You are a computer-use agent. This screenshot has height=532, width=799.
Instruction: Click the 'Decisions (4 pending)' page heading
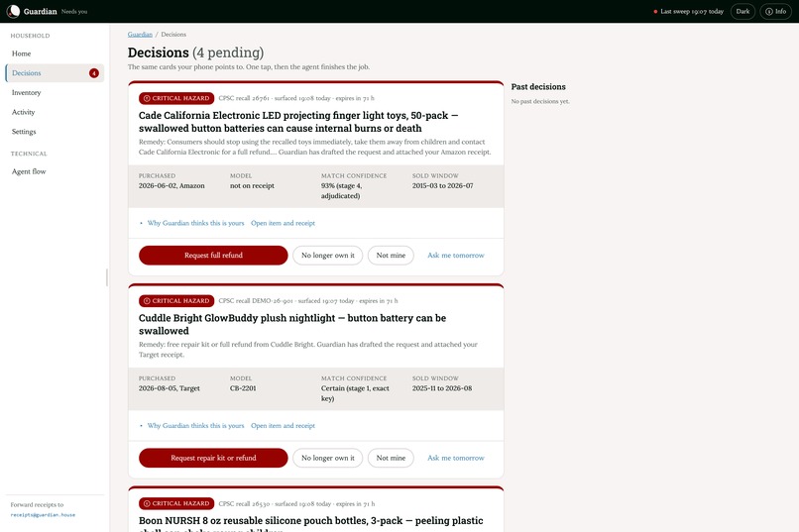click(x=195, y=53)
